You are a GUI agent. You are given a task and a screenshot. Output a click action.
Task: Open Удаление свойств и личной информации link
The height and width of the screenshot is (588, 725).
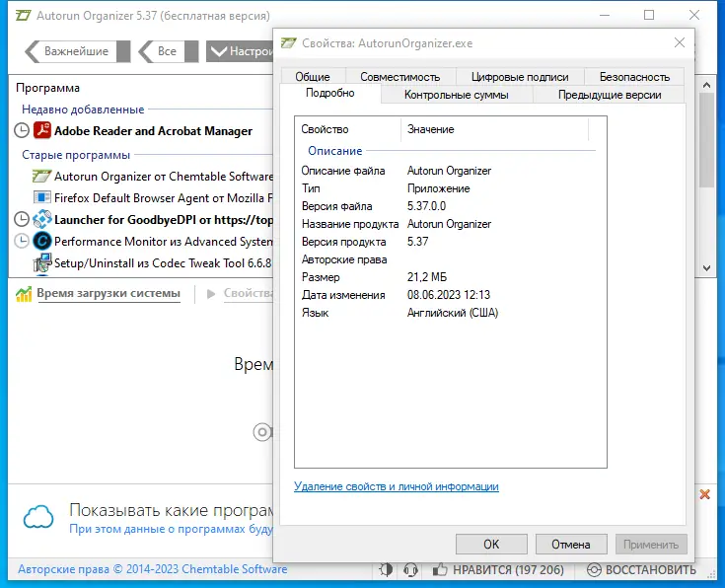[397, 486]
